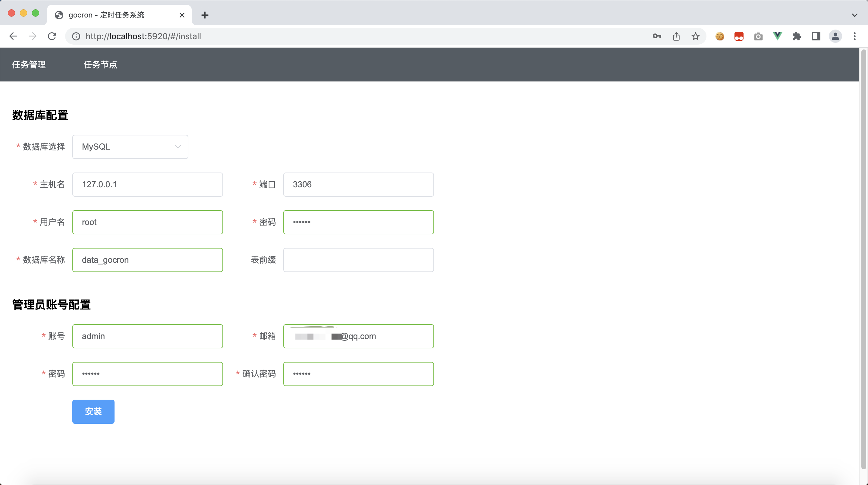The width and height of the screenshot is (868, 485).
Task: Click the 主机名 label
Action: (52, 185)
